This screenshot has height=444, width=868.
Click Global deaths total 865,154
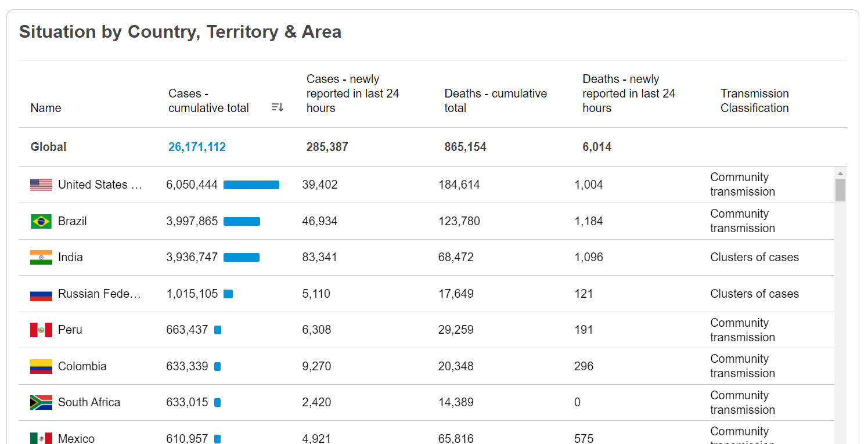(466, 147)
